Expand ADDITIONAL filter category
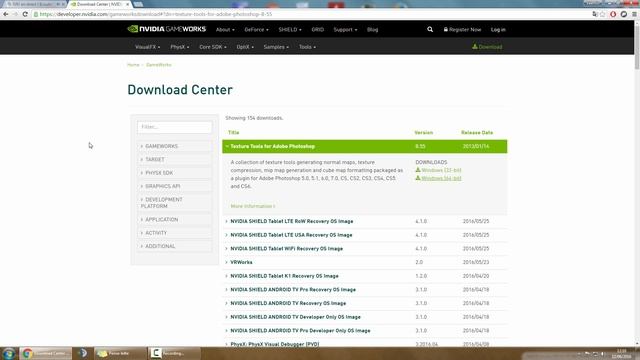Screen dimensions: 640x360 pos(175,247)
